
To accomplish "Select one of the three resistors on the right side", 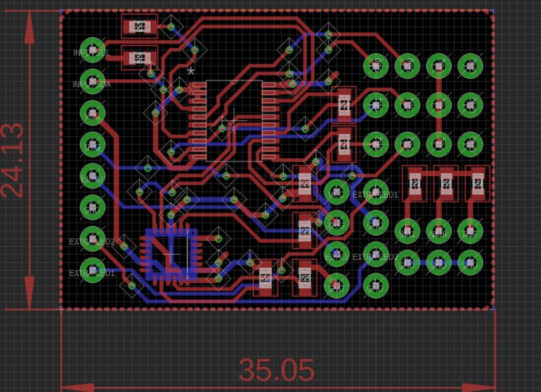I will pos(445,184).
